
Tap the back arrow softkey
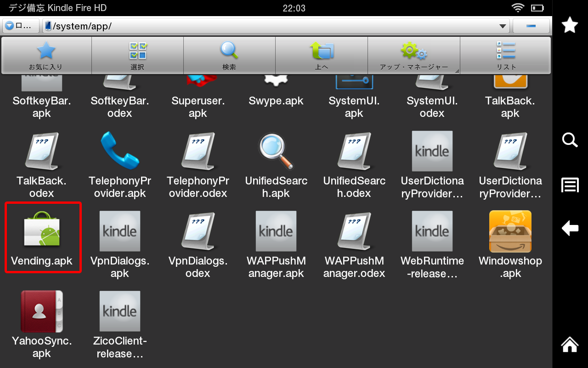570,228
